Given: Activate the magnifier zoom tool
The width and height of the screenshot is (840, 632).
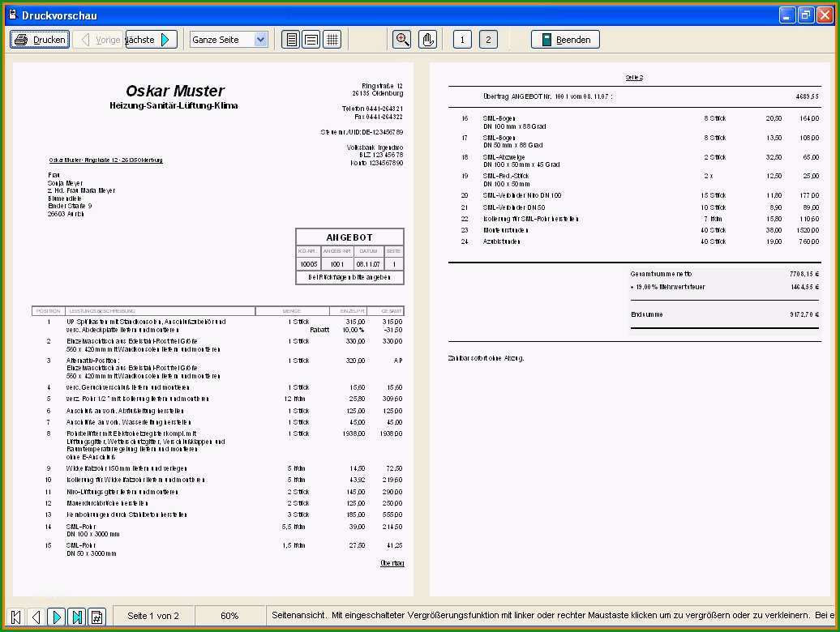Looking at the screenshot, I should click(x=402, y=40).
